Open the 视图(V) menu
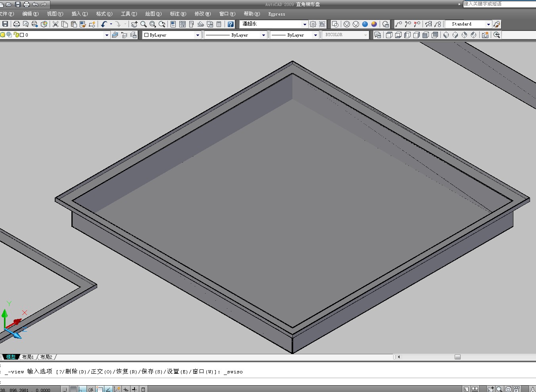Screen dimensions: 536x392 [x=55, y=14]
